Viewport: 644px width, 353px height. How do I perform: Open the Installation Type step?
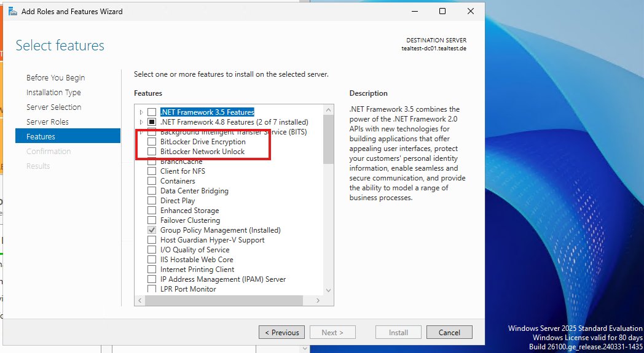53,92
